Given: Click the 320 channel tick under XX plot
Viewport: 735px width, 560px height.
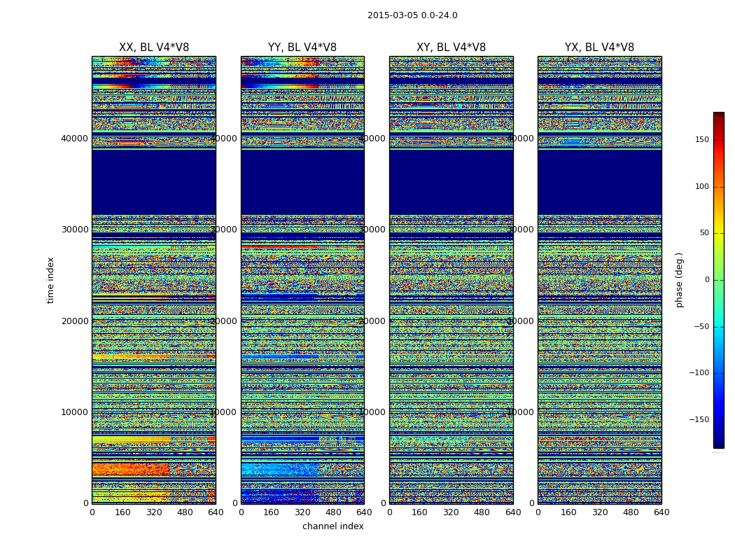Looking at the screenshot, I should (x=154, y=512).
